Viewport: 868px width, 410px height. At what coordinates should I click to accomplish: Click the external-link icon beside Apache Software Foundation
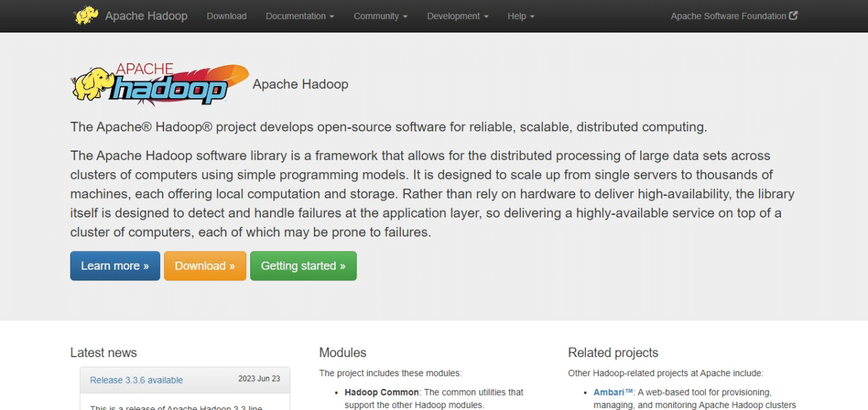(x=794, y=16)
